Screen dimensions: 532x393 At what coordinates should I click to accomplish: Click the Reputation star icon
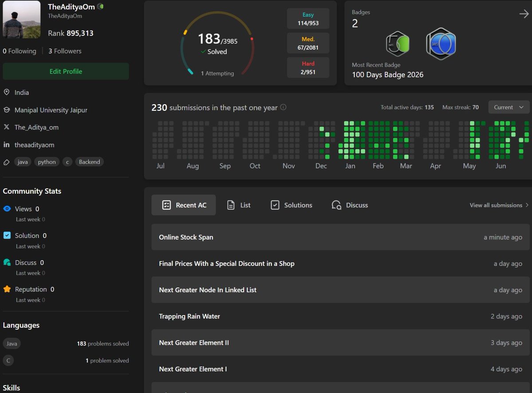[7, 289]
